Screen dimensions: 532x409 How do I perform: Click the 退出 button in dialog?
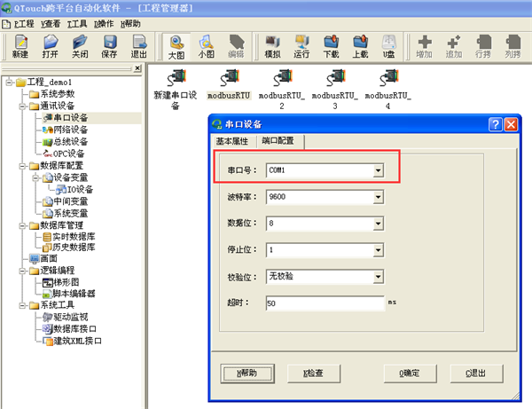pyautogui.click(x=476, y=374)
